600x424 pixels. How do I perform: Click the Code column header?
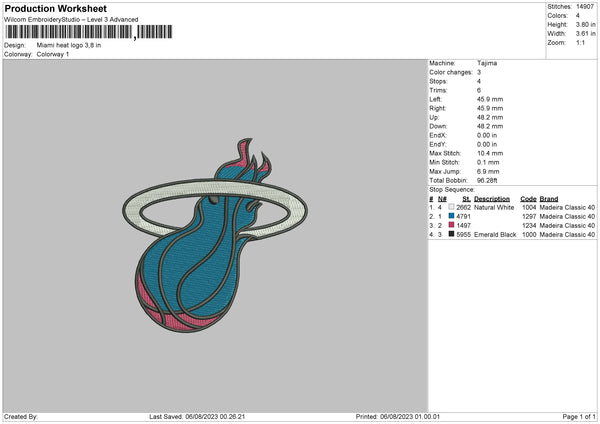pyautogui.click(x=528, y=199)
